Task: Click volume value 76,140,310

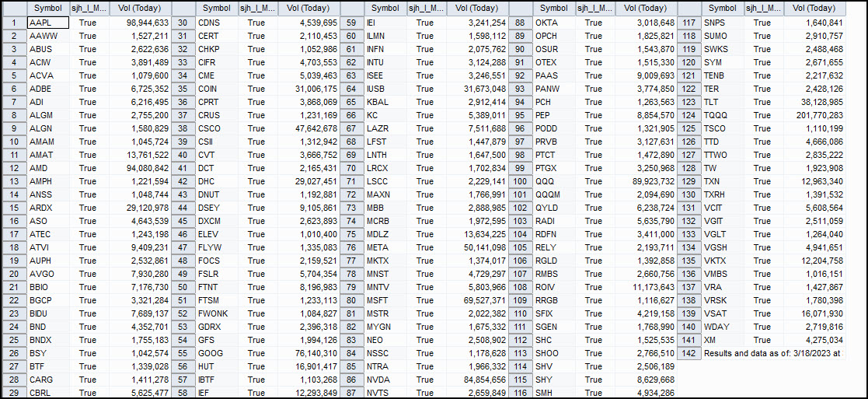Action: pyautogui.click(x=309, y=353)
